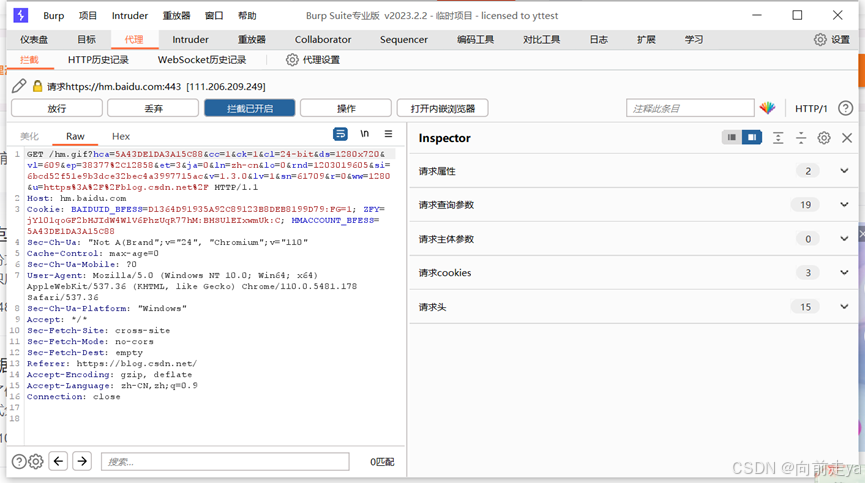Expand all Inspector sections icon

point(778,138)
